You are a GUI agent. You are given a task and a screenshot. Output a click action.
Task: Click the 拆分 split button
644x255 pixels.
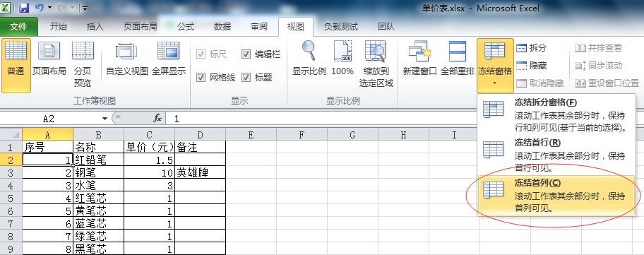[x=532, y=48]
